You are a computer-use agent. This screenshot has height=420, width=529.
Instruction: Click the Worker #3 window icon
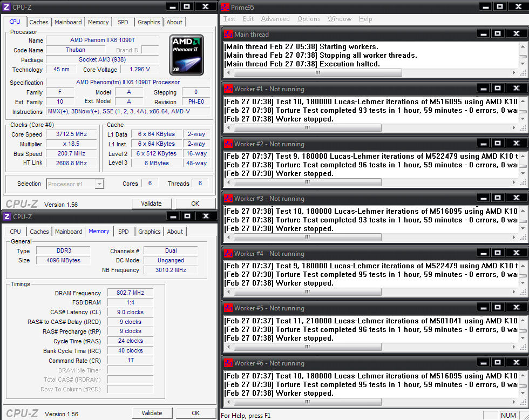pyautogui.click(x=228, y=198)
